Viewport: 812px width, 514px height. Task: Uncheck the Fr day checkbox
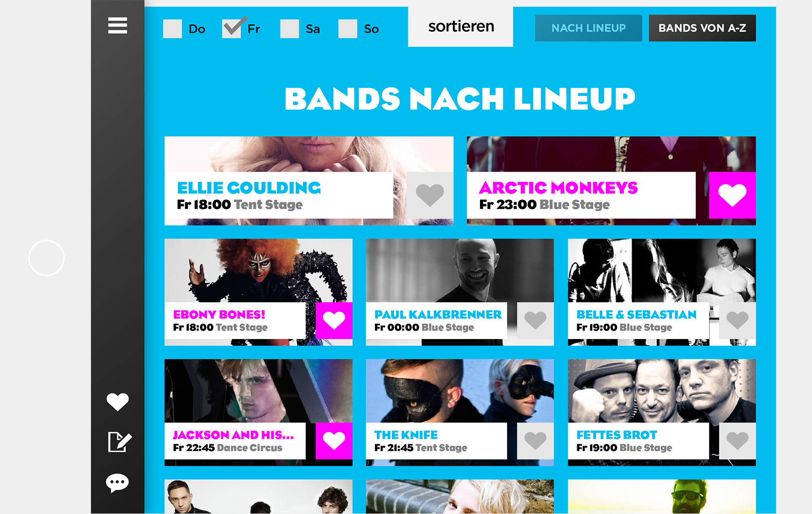[231, 29]
